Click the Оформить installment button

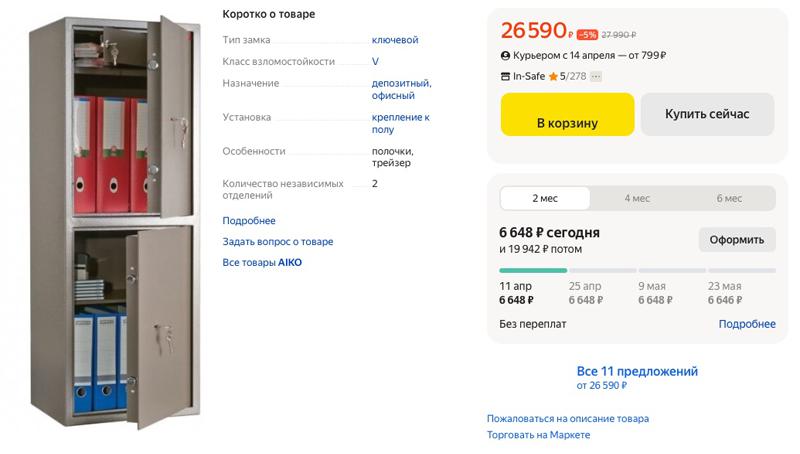pos(736,240)
